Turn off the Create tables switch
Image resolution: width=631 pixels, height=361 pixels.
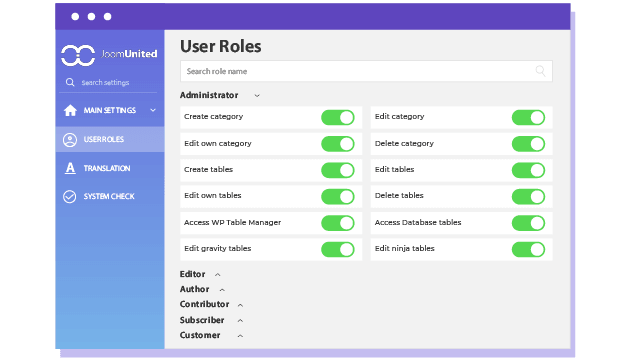[338, 170]
